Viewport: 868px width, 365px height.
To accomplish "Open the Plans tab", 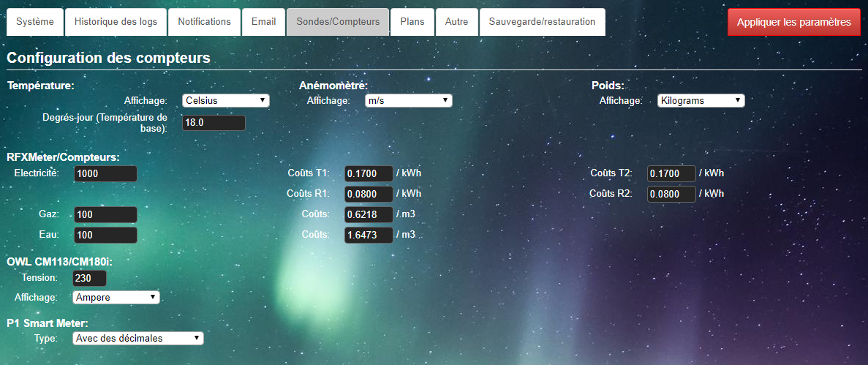I will (412, 22).
